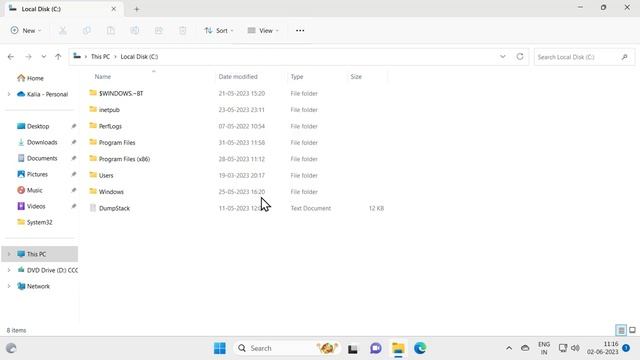Launch Microsoft Edge from the taskbar

click(x=420, y=348)
